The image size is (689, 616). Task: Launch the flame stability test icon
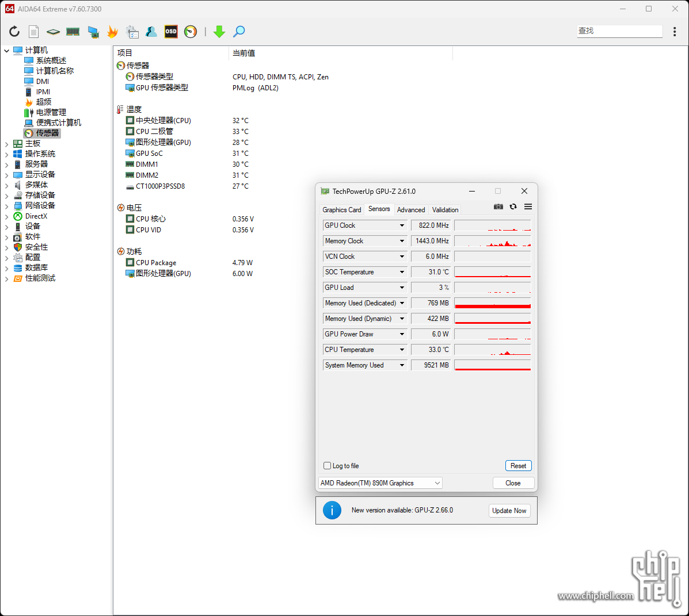pos(112,32)
